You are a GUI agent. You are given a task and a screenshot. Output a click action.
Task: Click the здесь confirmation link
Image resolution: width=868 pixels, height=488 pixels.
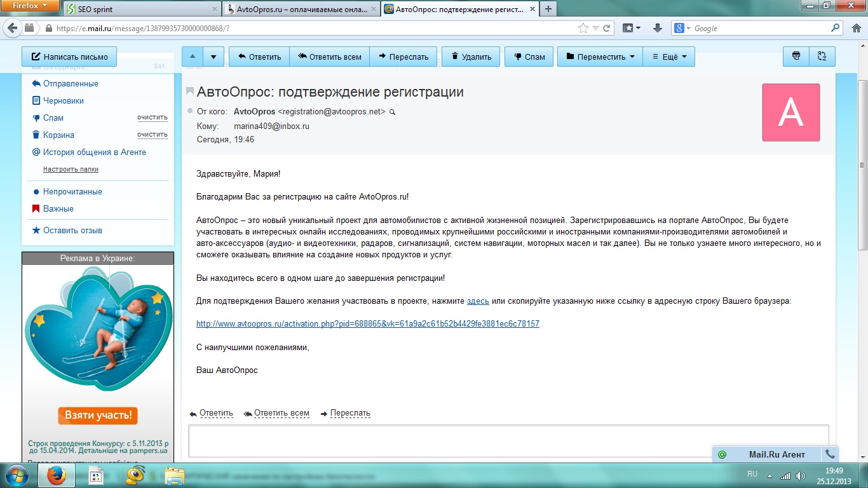pos(478,301)
